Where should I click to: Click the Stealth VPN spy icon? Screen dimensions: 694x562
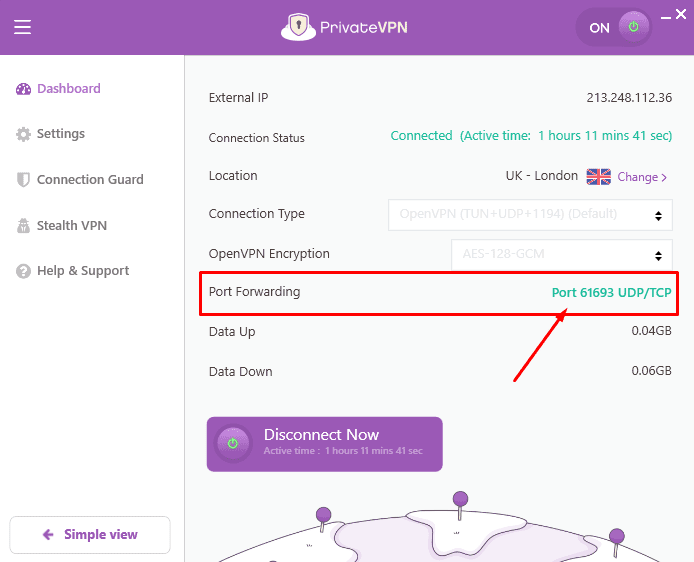pyautogui.click(x=23, y=226)
